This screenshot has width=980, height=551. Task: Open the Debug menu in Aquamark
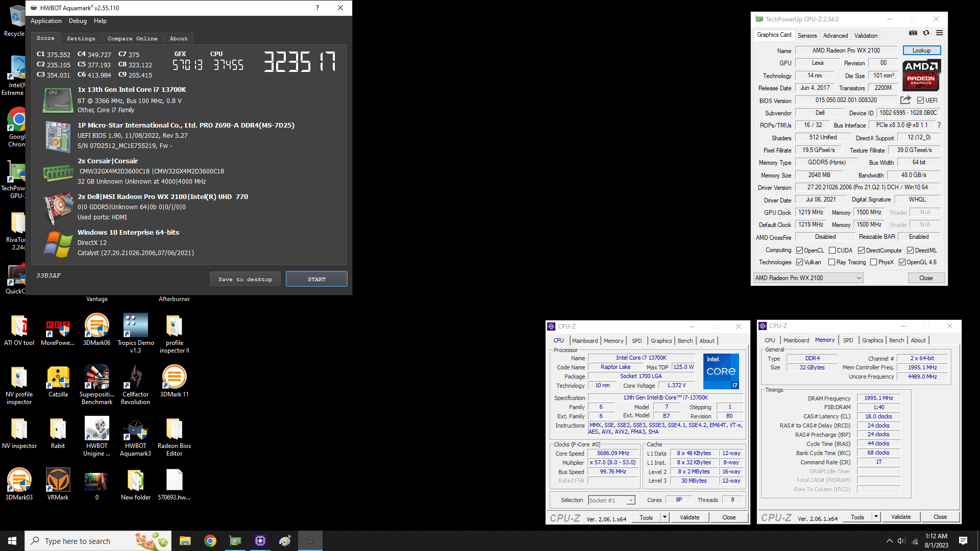(78, 21)
